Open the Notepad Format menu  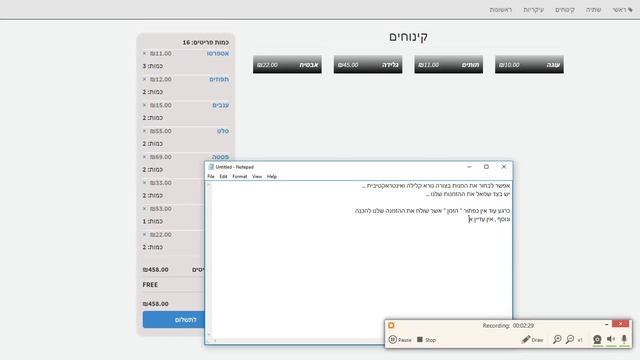240,176
